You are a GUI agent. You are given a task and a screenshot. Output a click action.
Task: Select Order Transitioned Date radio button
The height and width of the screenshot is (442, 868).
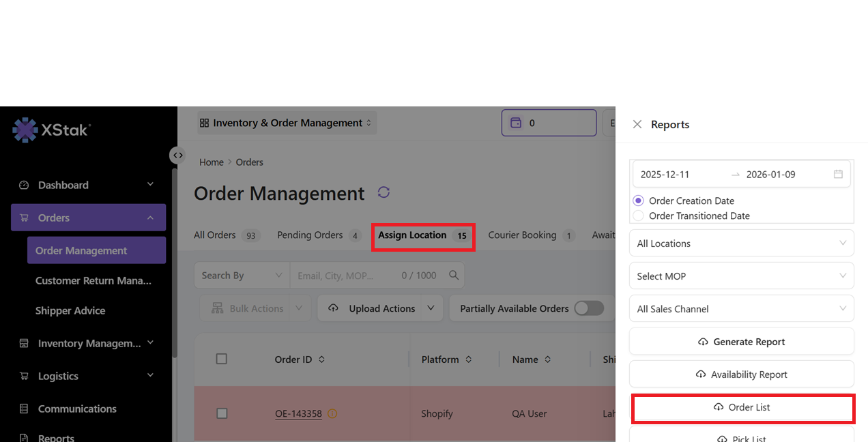coord(639,216)
